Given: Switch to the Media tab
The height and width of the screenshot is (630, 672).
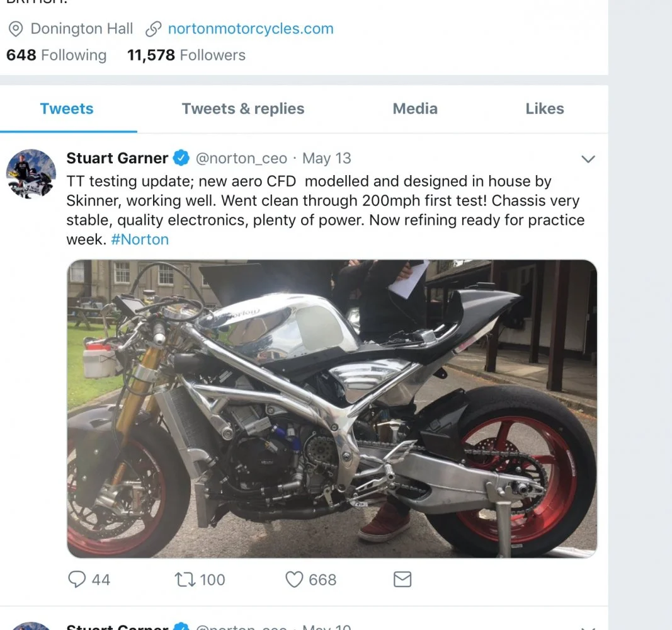Looking at the screenshot, I should 414,108.
